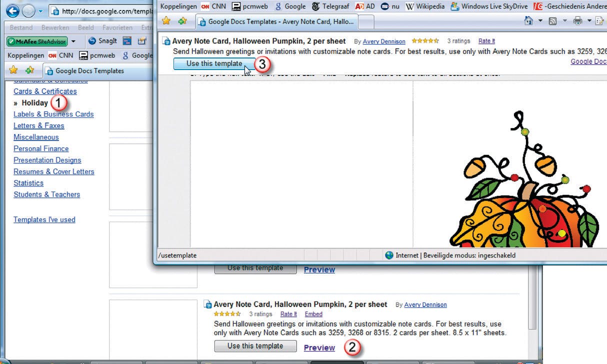
Task: Open the Windows Live SkyDrive link
Action: pyautogui.click(x=489, y=6)
